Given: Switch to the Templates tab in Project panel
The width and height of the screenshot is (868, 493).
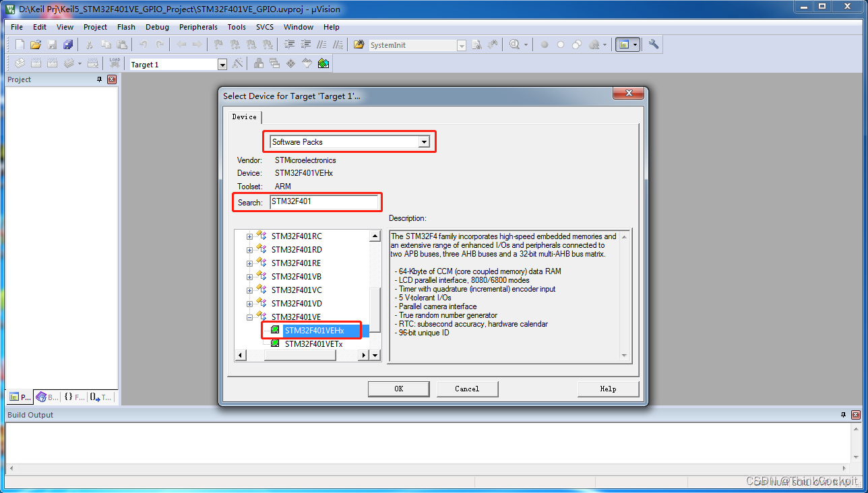Looking at the screenshot, I should [x=101, y=397].
